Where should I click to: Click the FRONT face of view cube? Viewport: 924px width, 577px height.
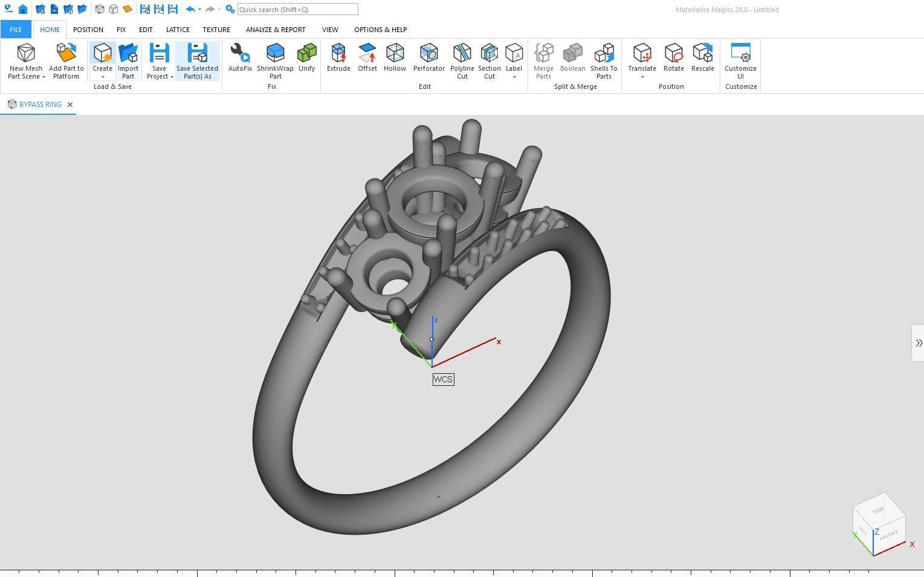coord(889,535)
